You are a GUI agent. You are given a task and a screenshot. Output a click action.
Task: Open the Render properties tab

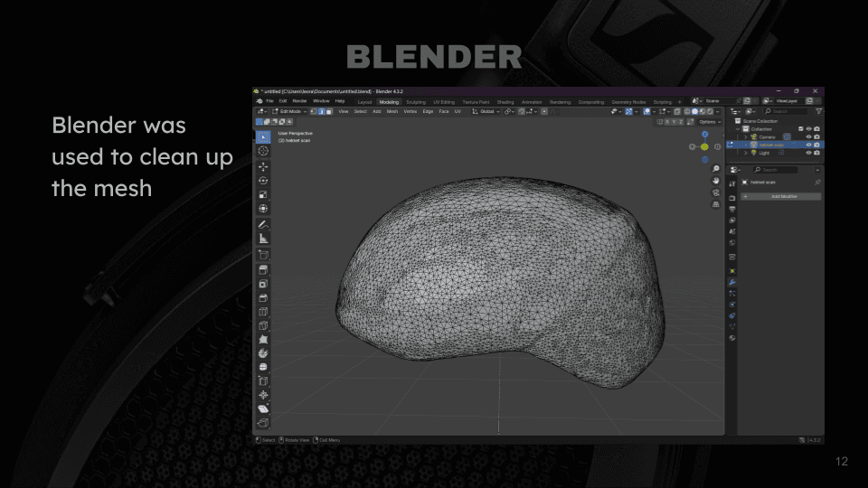731,198
